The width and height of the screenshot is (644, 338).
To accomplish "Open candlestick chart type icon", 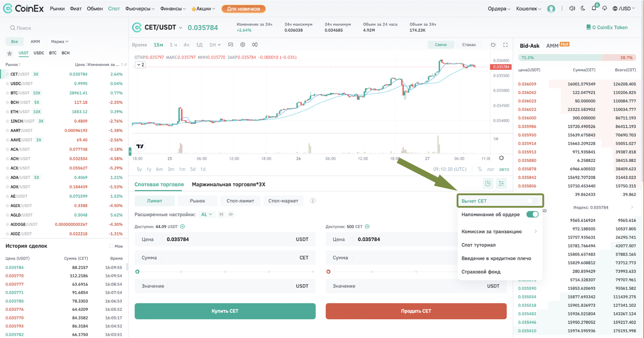I will (x=255, y=45).
